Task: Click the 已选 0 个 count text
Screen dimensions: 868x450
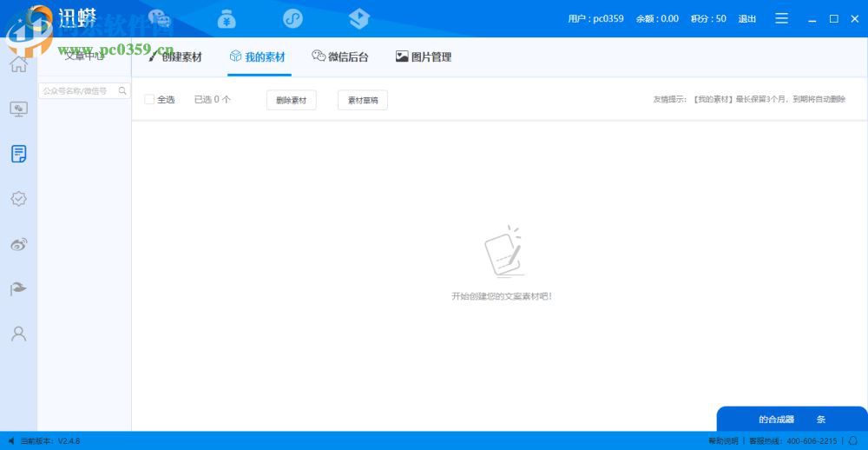Action: click(212, 100)
